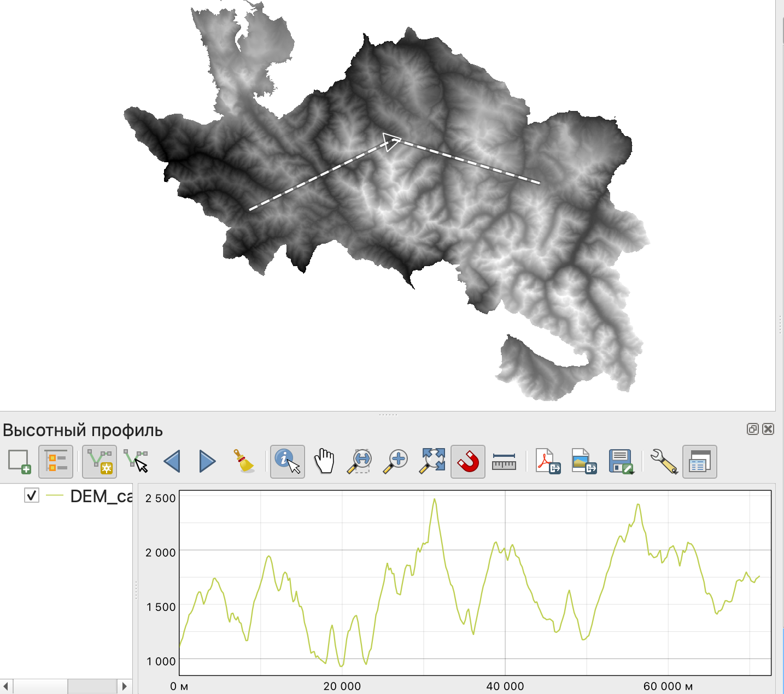Nudge the profile right with the right arrow

pyautogui.click(x=207, y=462)
